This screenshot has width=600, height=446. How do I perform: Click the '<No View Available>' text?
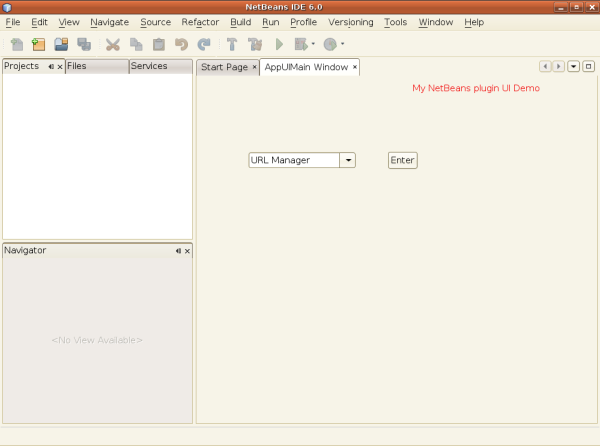[x=97, y=340]
